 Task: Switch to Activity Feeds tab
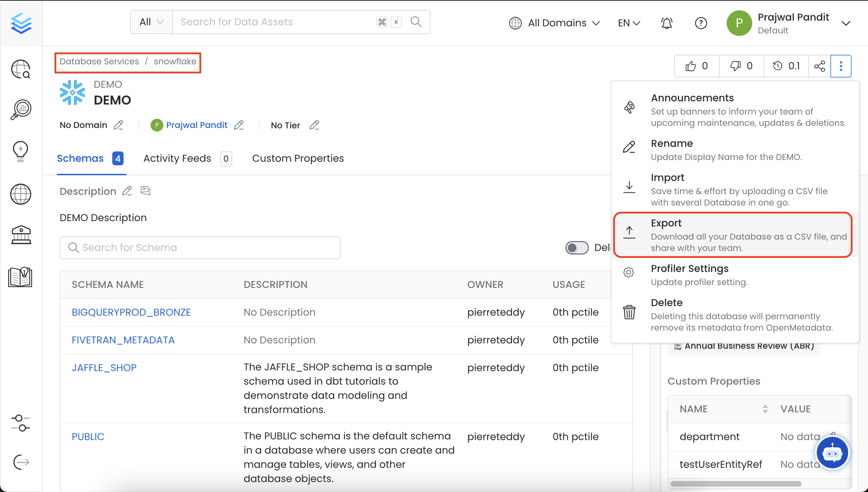click(x=177, y=159)
